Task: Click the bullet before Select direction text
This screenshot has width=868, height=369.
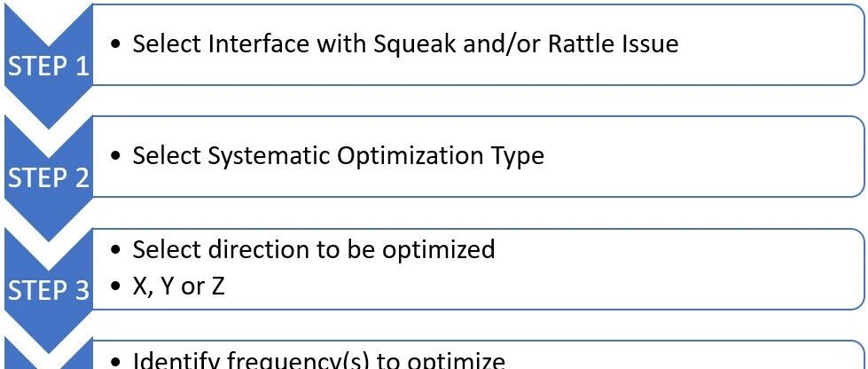Action: pyautogui.click(x=115, y=250)
